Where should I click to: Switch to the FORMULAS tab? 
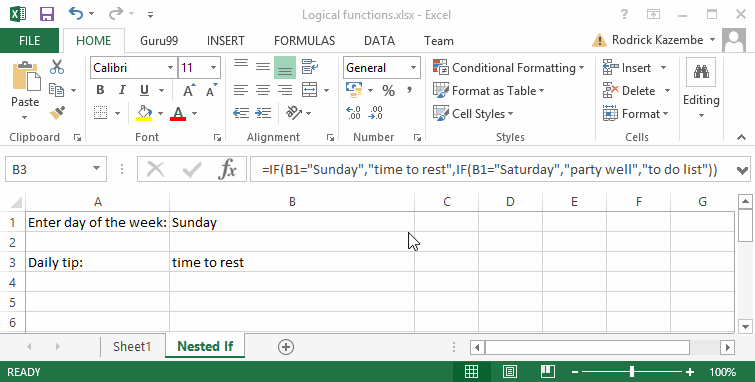pyautogui.click(x=304, y=41)
